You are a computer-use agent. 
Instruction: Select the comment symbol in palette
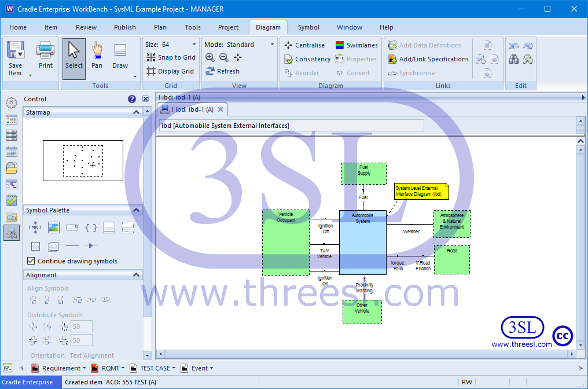pyautogui.click(x=35, y=227)
